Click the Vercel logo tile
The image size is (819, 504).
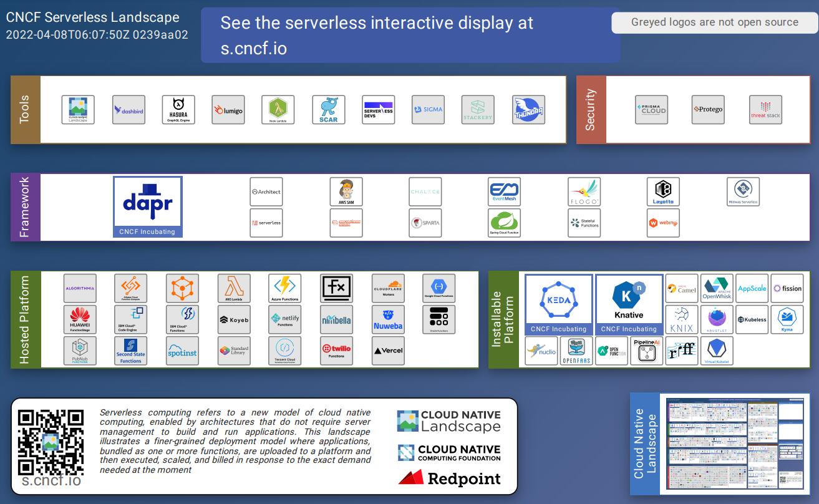click(x=388, y=351)
